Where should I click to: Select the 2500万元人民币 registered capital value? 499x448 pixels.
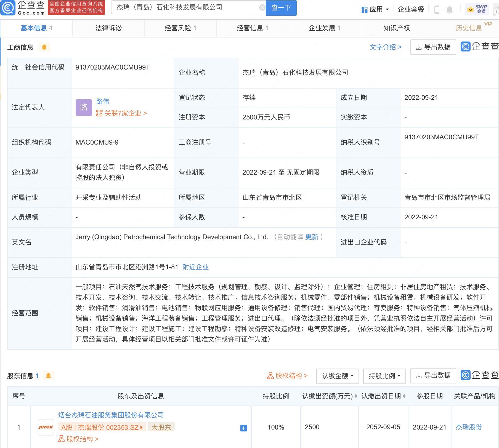tap(266, 117)
